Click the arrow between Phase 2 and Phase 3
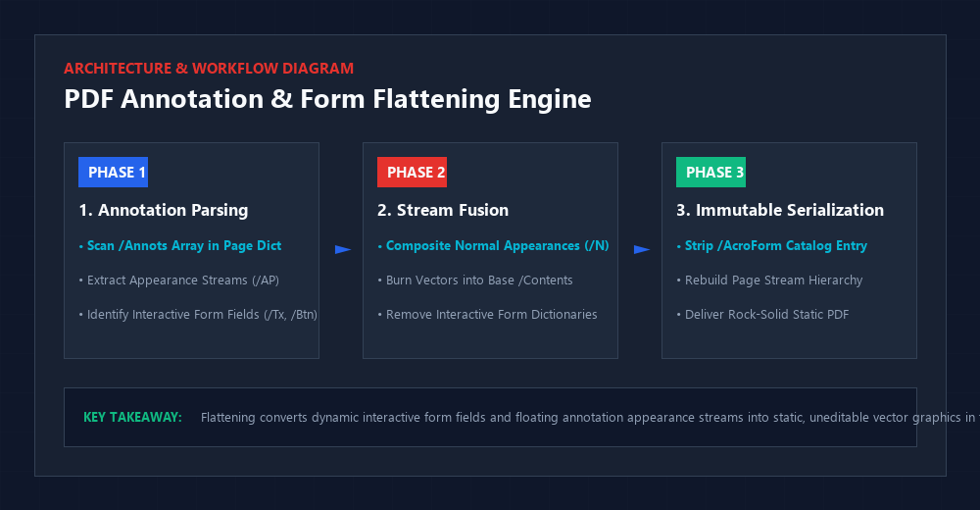This screenshot has width=980, height=510. (x=641, y=250)
